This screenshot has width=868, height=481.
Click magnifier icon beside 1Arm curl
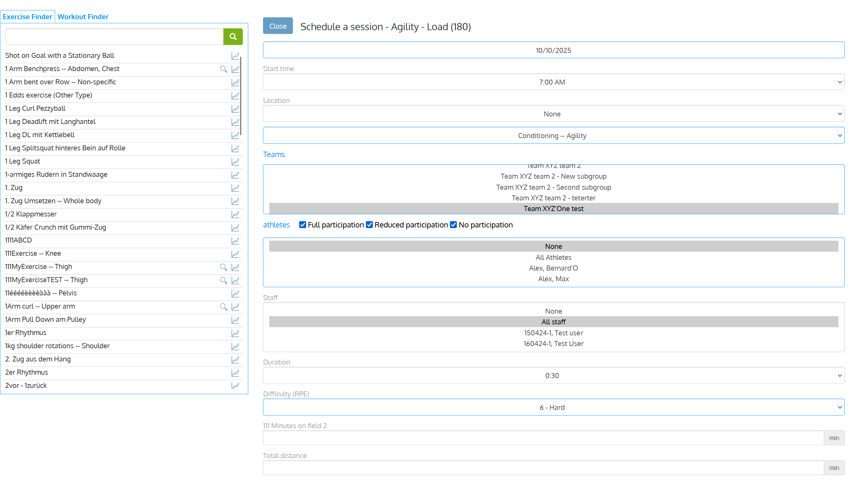point(223,306)
